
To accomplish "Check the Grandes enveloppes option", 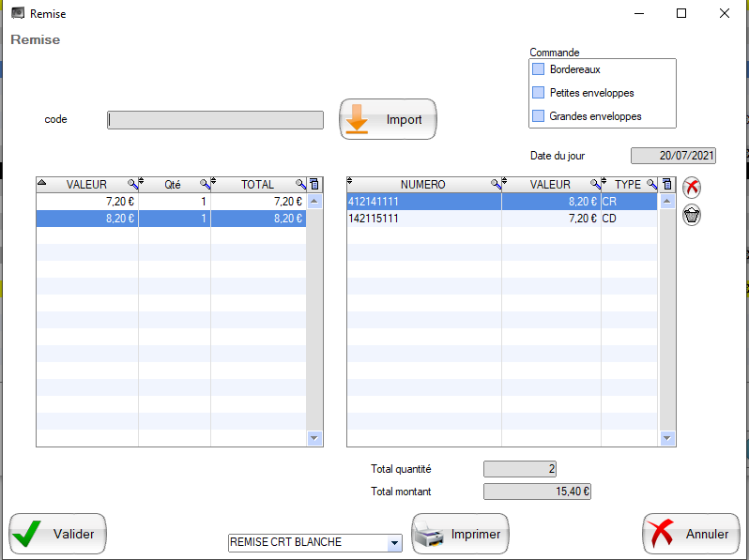I will tap(538, 116).
